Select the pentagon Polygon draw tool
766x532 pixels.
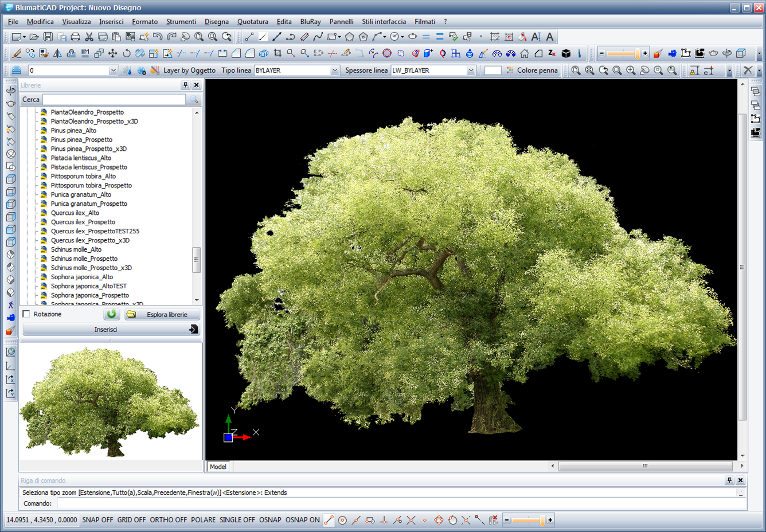pyautogui.click(x=349, y=37)
